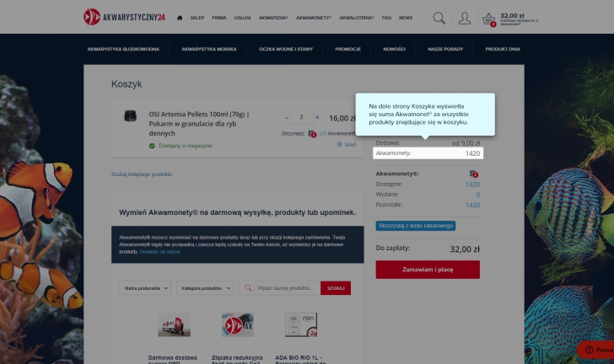Open the search magnifier icon in header
Viewport: 614px width, 364px height.
pos(439,18)
